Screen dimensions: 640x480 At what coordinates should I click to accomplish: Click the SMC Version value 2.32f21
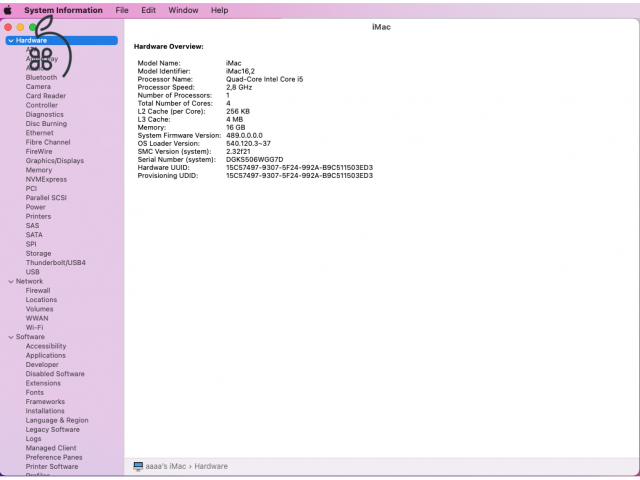click(x=238, y=151)
